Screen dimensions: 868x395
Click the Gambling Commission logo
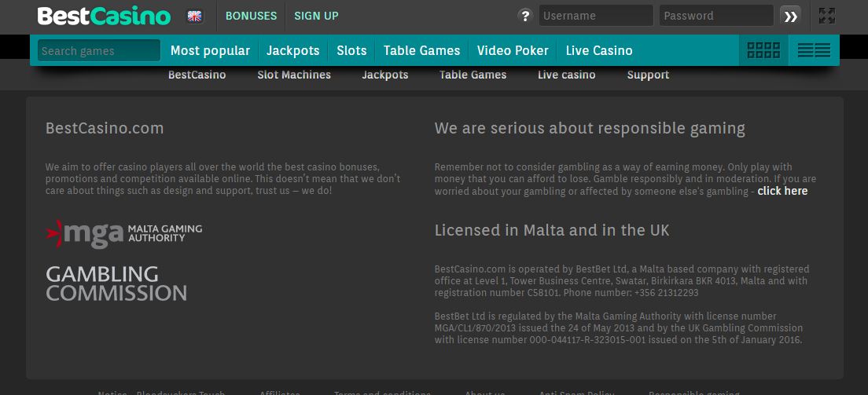point(116,283)
